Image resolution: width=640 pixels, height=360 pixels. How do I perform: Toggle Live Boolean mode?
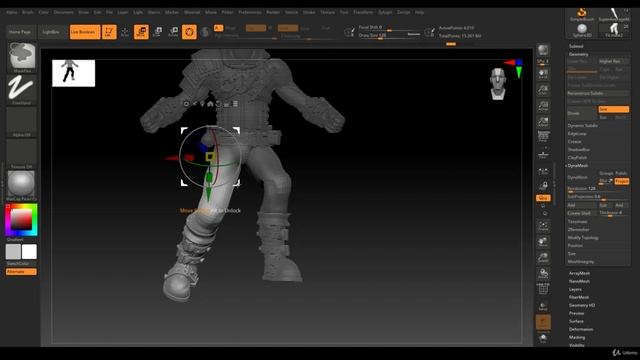coord(85,32)
